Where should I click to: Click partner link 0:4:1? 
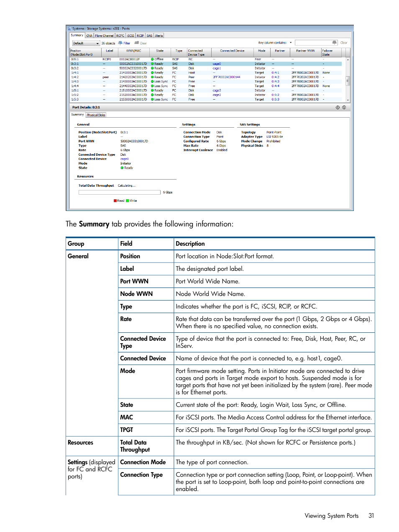(x=275, y=73)
